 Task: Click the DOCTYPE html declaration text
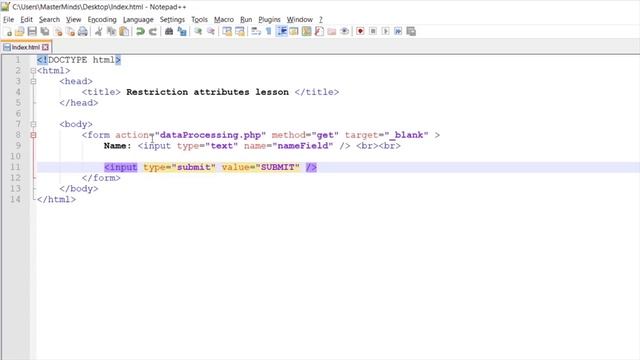tap(79, 60)
